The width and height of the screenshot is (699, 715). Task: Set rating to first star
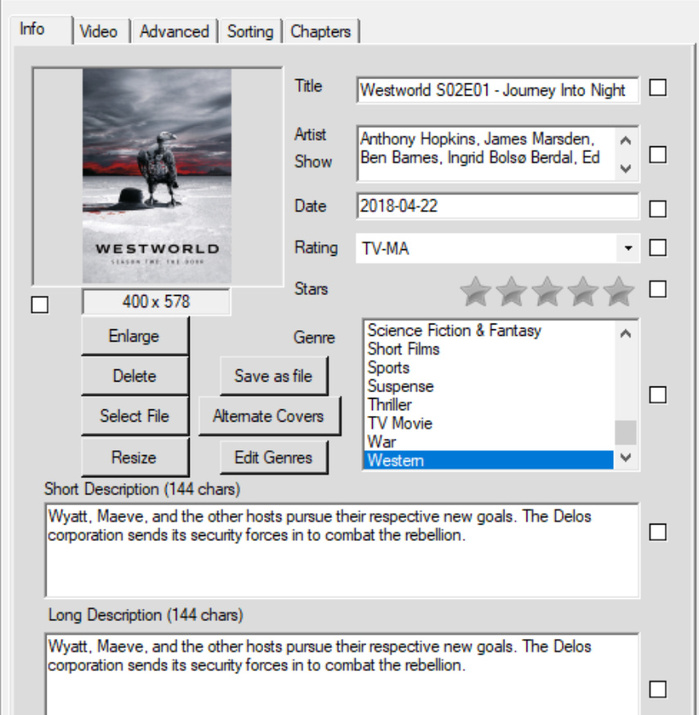pos(476,291)
